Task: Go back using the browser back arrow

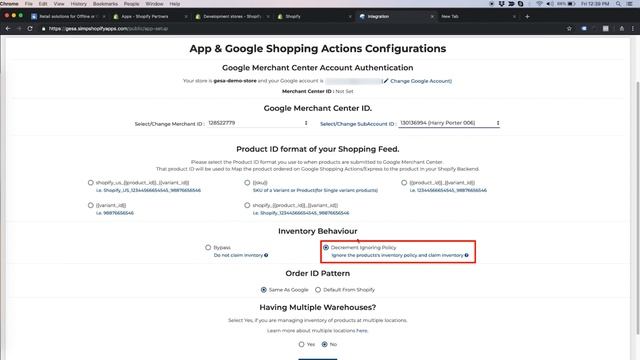Action: pos(8,29)
